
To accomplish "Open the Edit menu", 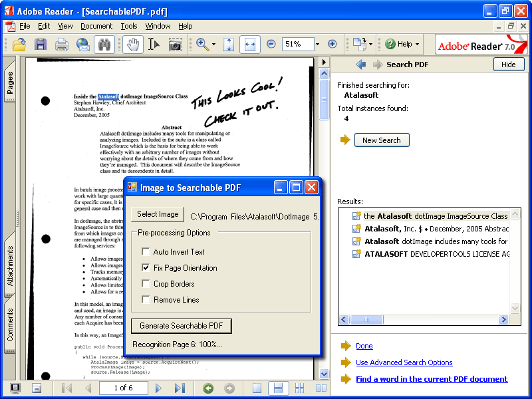I will tap(44, 26).
